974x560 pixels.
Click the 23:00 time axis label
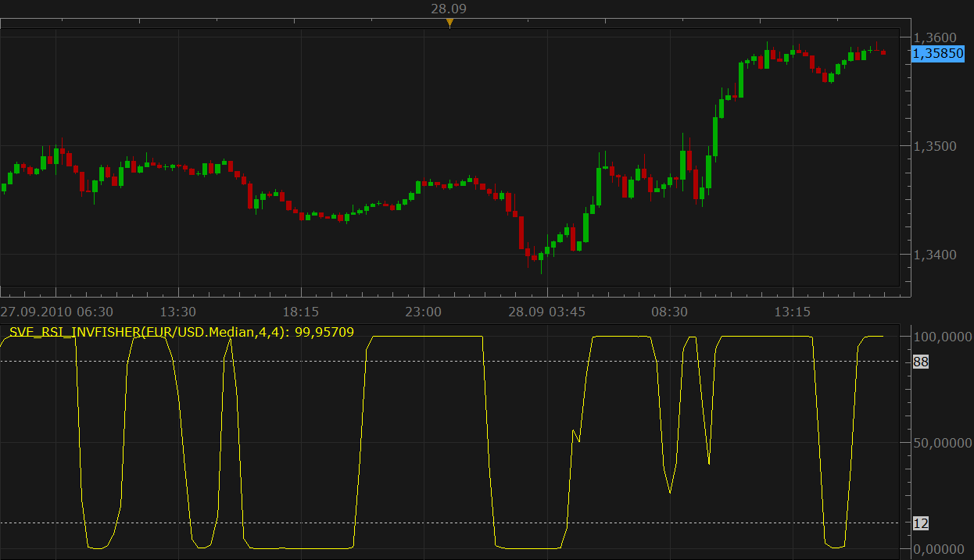424,312
